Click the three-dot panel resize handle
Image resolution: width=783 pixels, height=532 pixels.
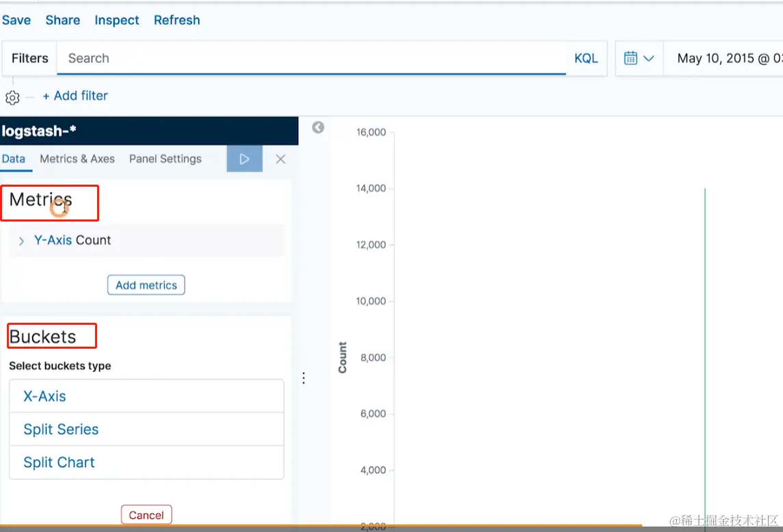(304, 378)
